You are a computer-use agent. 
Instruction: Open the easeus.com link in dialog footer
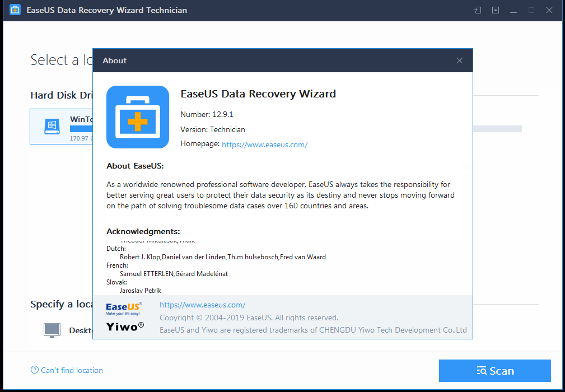203,305
